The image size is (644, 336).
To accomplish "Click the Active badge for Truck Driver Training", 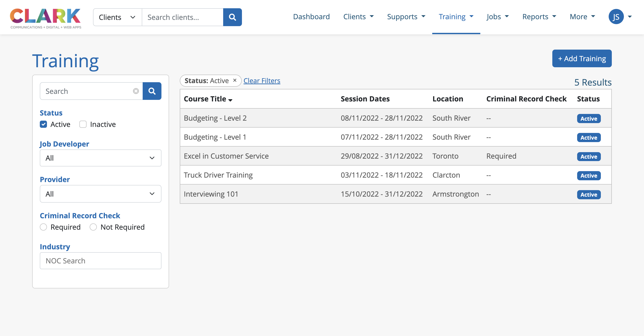I will [x=589, y=176].
